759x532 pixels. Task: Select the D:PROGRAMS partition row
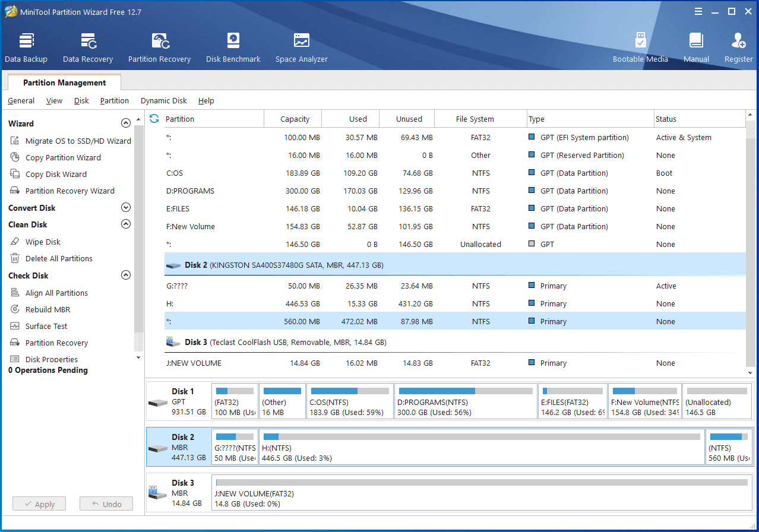(455, 191)
